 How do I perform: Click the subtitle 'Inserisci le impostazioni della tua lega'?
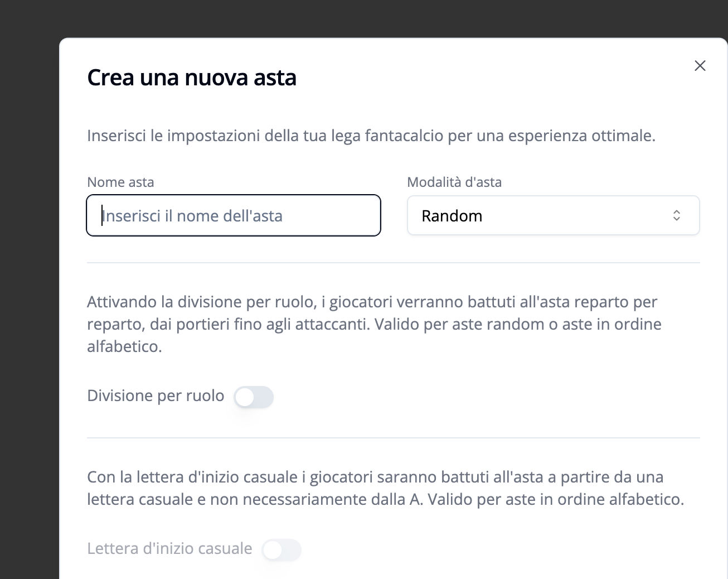click(371, 136)
